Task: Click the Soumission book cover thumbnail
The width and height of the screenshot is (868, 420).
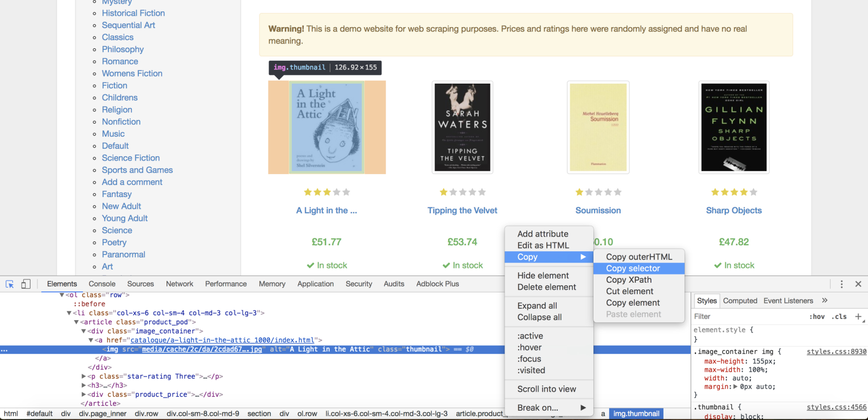Action: coord(598,128)
